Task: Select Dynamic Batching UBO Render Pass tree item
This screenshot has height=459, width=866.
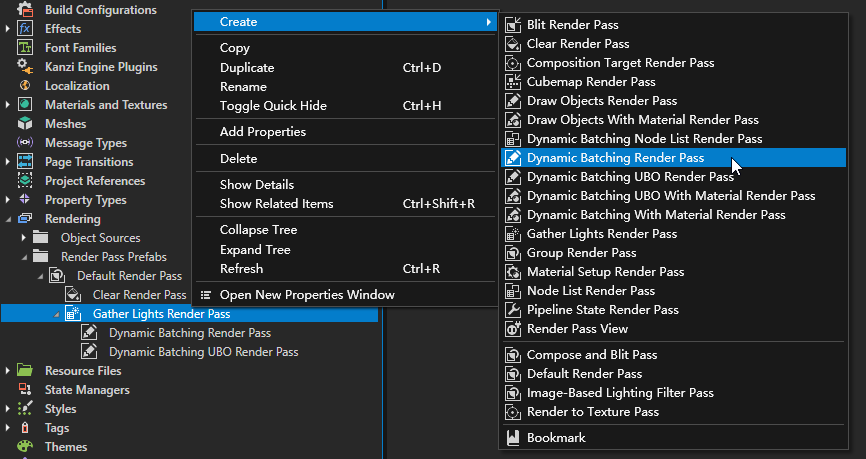Action: coord(203,352)
